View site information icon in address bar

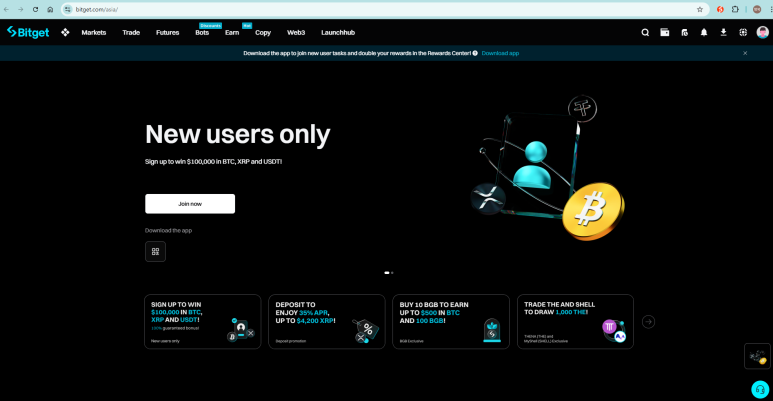click(68, 9)
